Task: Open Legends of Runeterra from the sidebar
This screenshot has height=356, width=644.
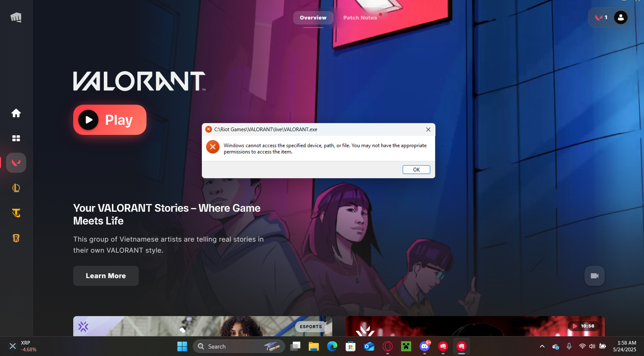Action: tap(16, 238)
